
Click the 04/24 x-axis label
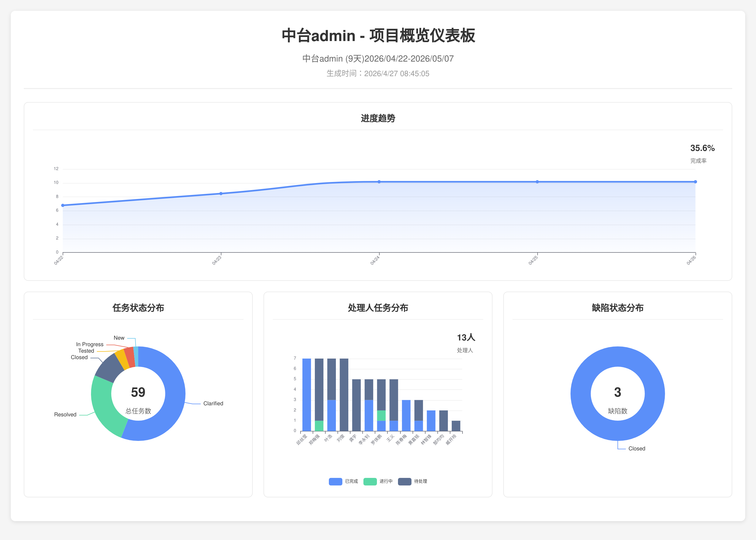(x=375, y=260)
